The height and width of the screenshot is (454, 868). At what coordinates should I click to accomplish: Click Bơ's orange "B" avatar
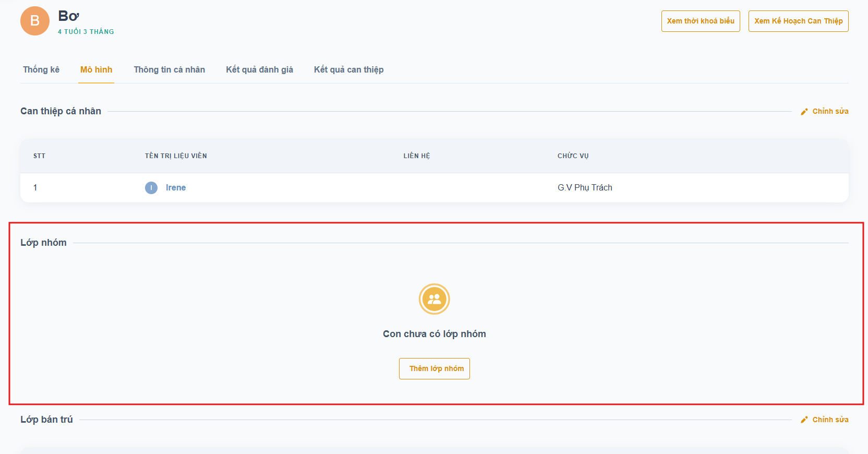click(35, 21)
